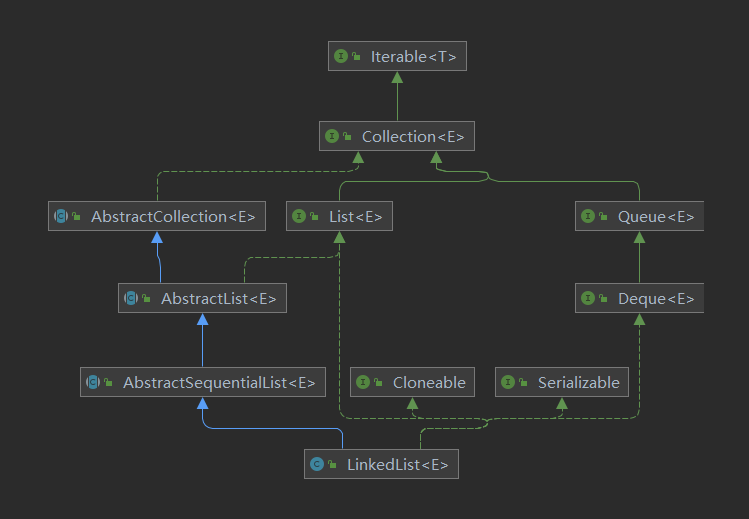Click the interface icon on Serializable node
Viewport: 749px width, 519px height.
click(508, 382)
